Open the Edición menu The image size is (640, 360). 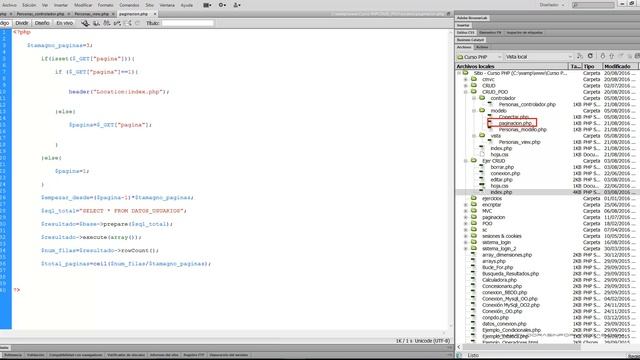(x=29, y=5)
